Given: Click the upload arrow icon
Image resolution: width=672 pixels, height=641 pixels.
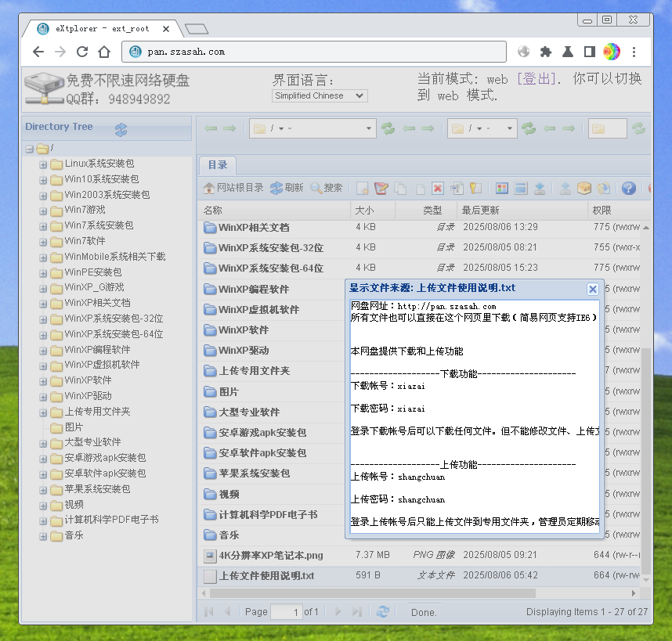Looking at the screenshot, I should [x=565, y=188].
